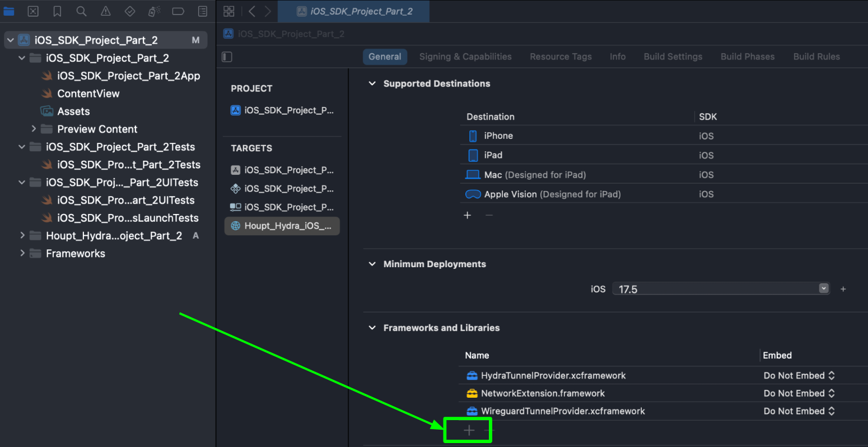Click the NetworkExtension.framework toolbox icon
The image size is (868, 447).
point(472,393)
